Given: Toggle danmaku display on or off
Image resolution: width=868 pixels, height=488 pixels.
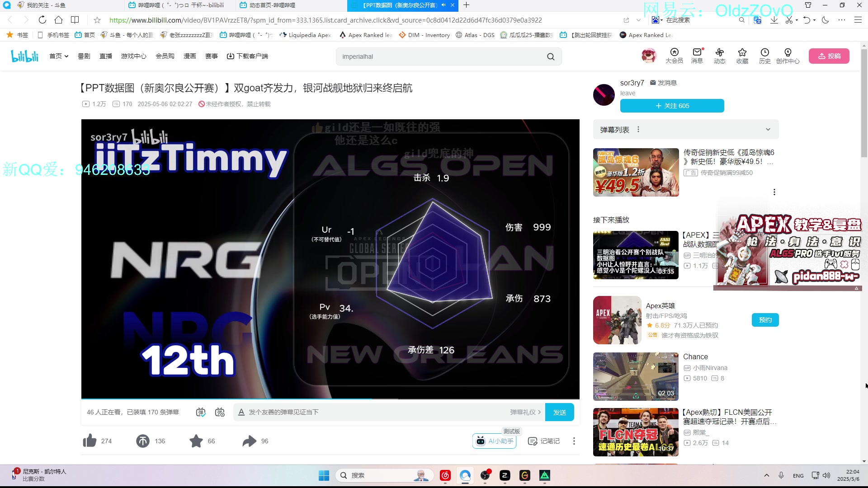Looking at the screenshot, I should click(201, 412).
